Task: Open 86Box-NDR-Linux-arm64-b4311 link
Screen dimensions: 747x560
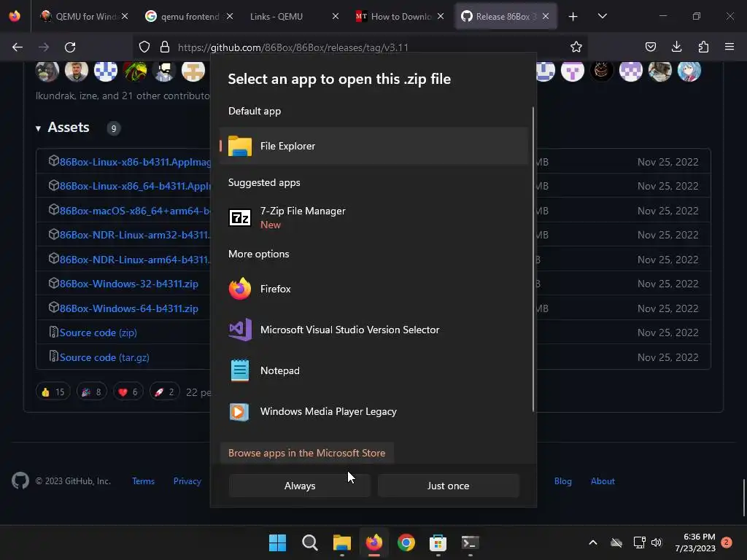Action: pos(135,260)
